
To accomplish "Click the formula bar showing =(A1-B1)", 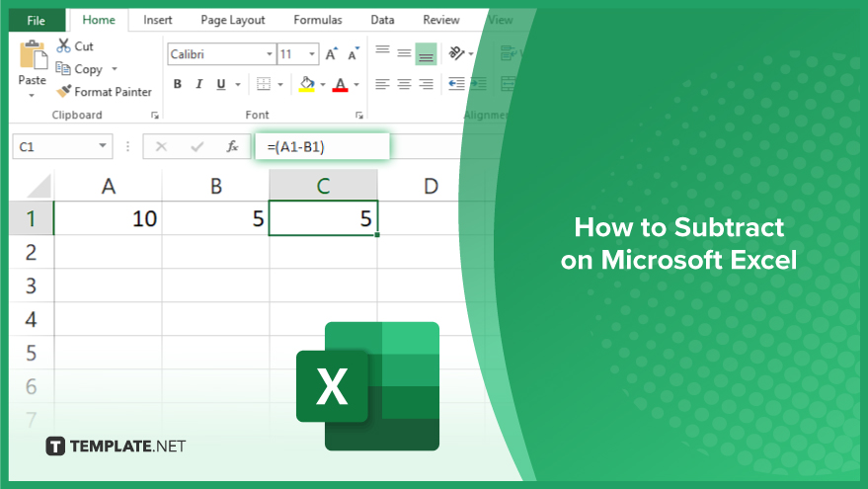I will click(x=322, y=147).
